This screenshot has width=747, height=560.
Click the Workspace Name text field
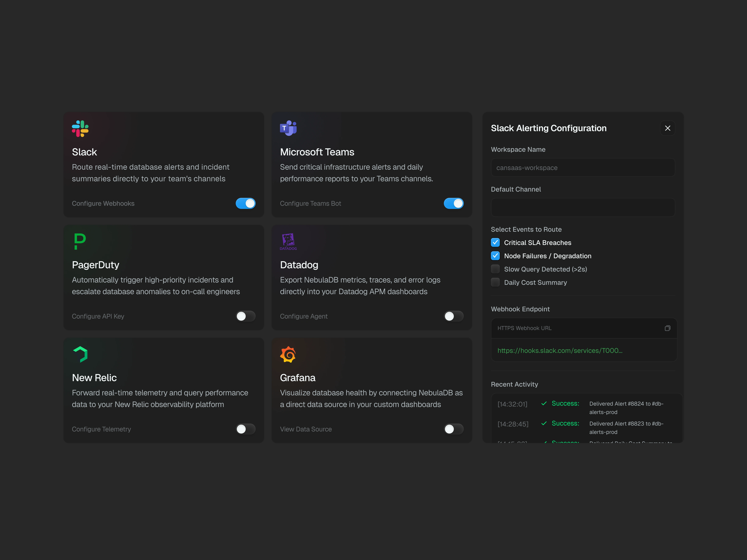coord(583,167)
